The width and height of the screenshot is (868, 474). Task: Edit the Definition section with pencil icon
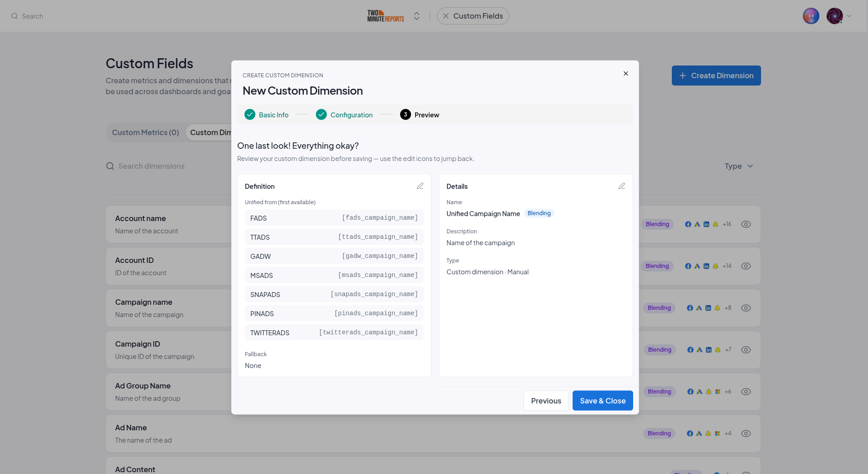(x=420, y=186)
